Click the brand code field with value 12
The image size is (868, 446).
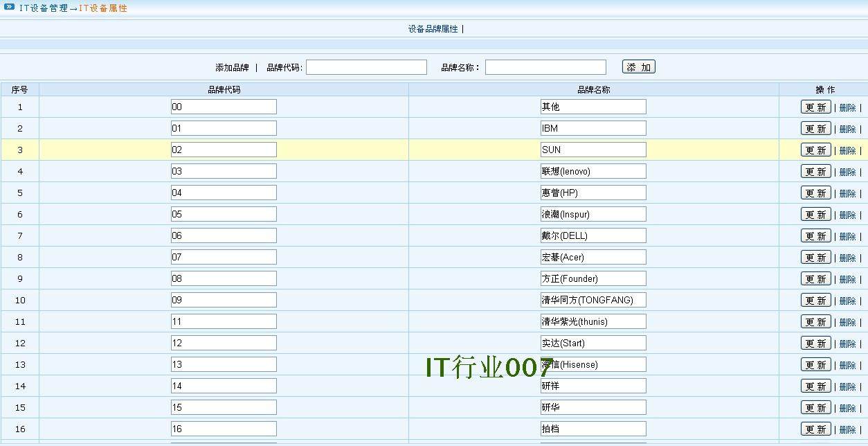pyautogui.click(x=224, y=343)
